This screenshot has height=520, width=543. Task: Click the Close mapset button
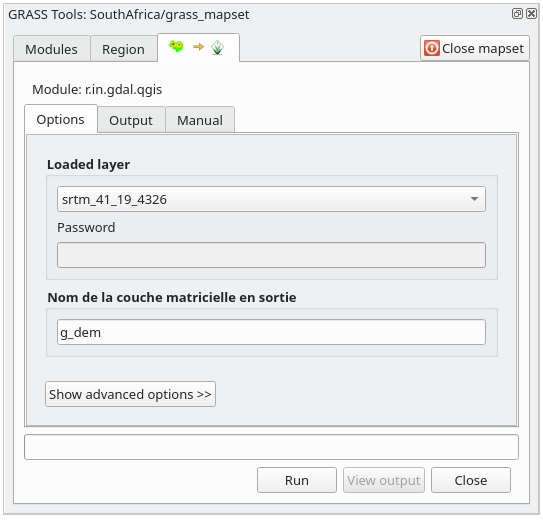[475, 48]
